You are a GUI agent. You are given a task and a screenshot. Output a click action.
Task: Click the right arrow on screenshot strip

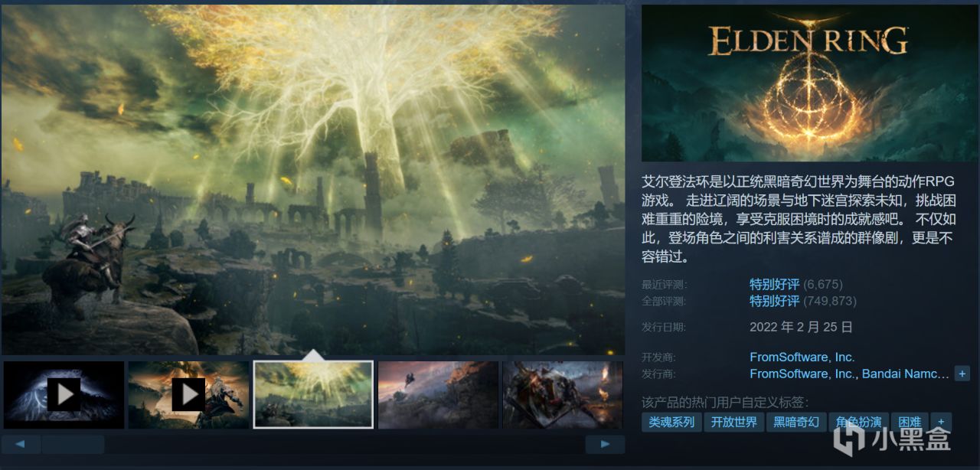(x=606, y=444)
